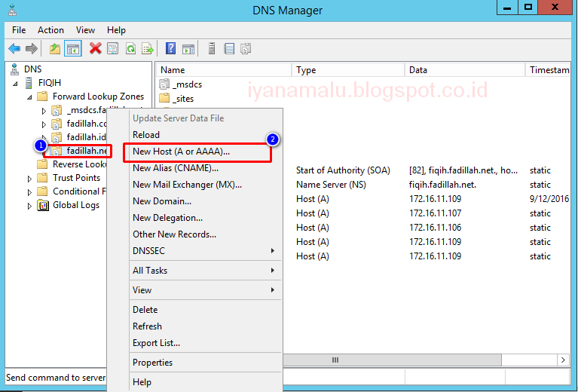This screenshot has width=578, height=392.
Task: Choose Help at bottom of context menu
Action: [x=206, y=381]
